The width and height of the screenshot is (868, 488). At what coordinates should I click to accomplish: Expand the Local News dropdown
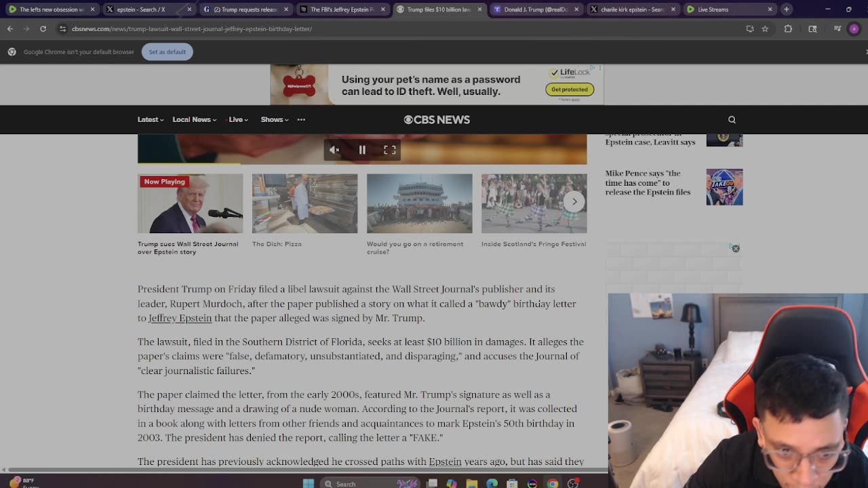pos(195,119)
